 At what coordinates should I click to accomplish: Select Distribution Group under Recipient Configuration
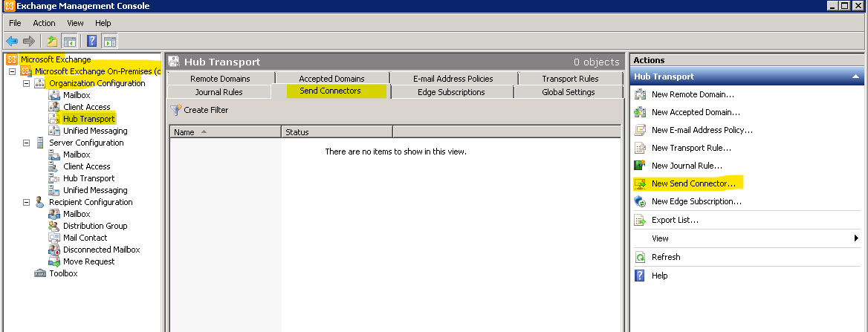(x=94, y=226)
